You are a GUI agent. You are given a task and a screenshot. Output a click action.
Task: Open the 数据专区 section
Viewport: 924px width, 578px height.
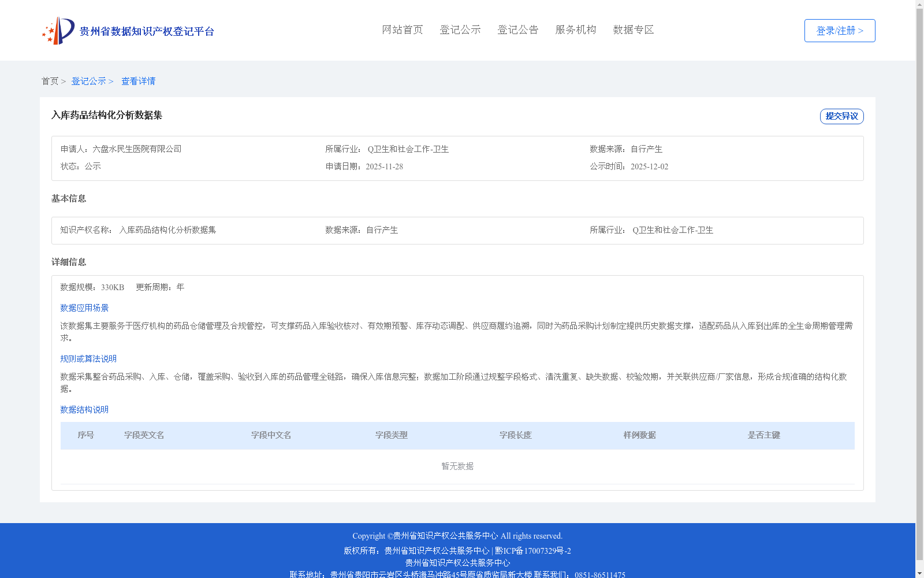(634, 29)
